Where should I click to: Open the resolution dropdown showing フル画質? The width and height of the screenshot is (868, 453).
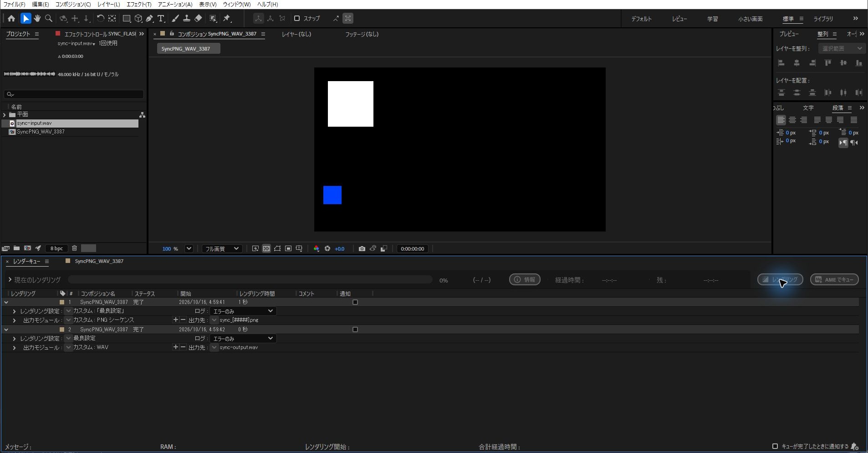tap(221, 249)
